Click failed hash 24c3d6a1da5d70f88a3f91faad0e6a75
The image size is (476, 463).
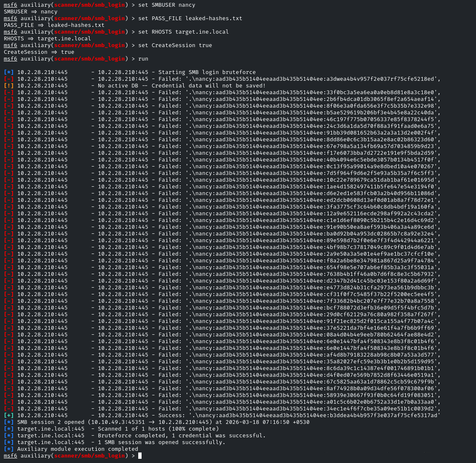(380, 126)
